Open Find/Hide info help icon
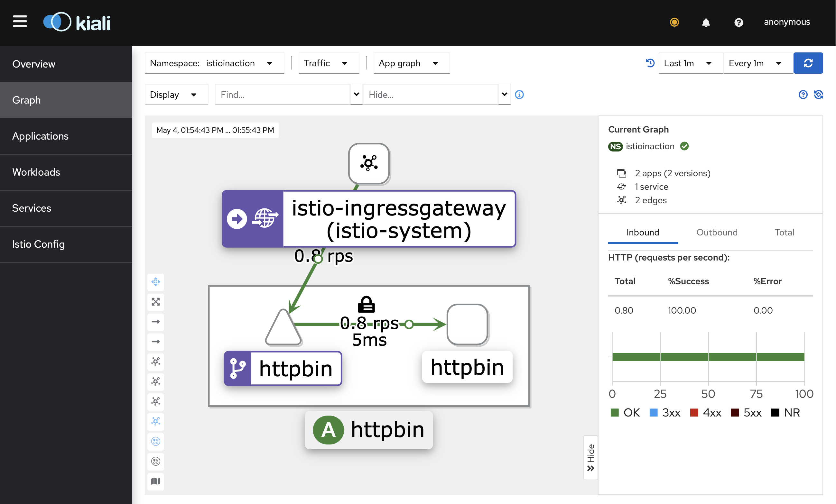This screenshot has width=836, height=504. point(519,95)
